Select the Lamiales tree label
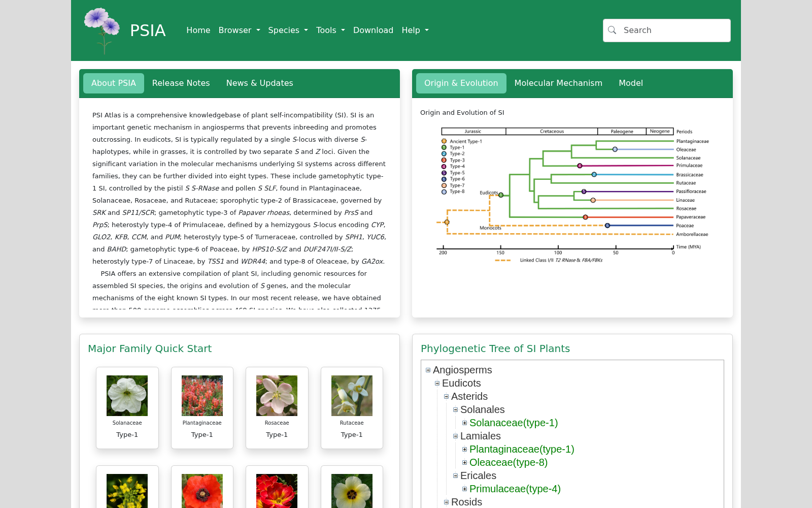The image size is (812, 508). [481, 436]
